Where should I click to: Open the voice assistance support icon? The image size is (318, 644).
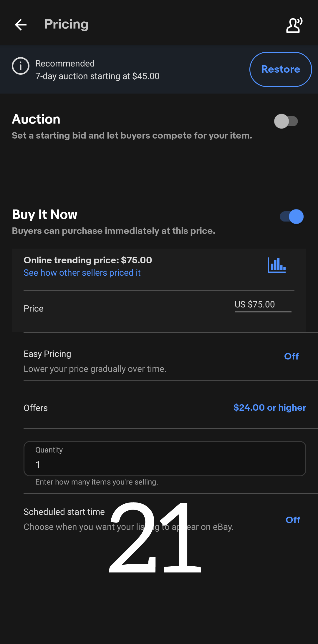[294, 25]
